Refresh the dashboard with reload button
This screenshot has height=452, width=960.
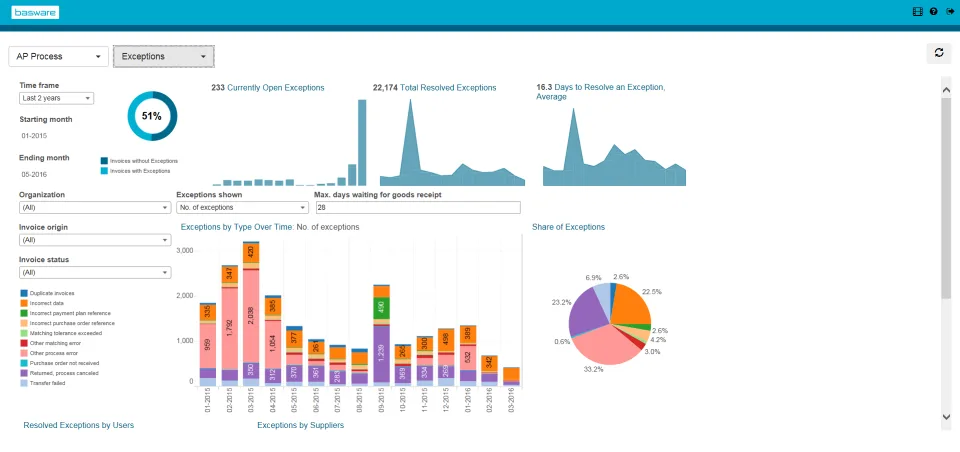(939, 53)
